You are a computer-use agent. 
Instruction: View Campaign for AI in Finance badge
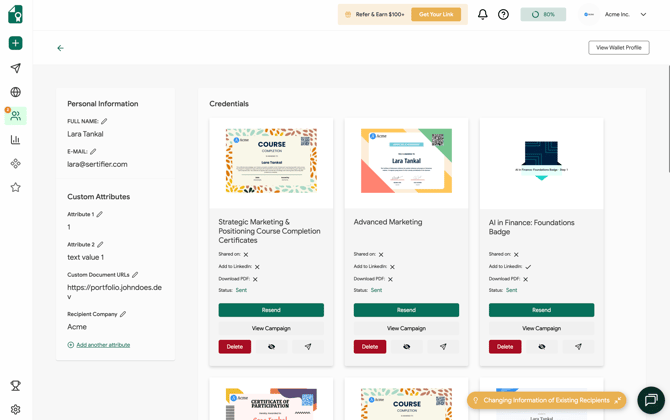(541, 328)
